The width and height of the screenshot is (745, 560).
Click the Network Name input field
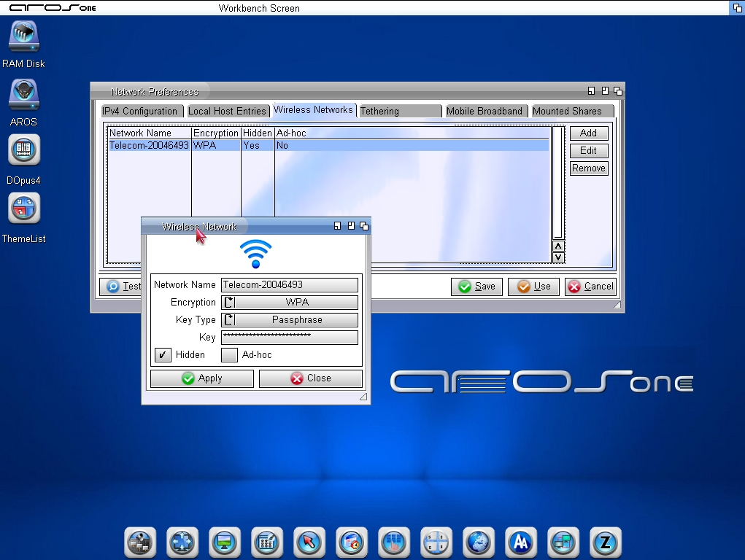[x=290, y=284]
